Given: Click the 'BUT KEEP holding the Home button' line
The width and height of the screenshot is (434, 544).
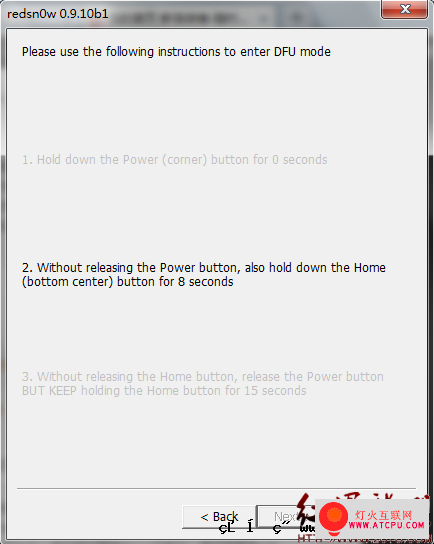Looking at the screenshot, I should tap(164, 391).
